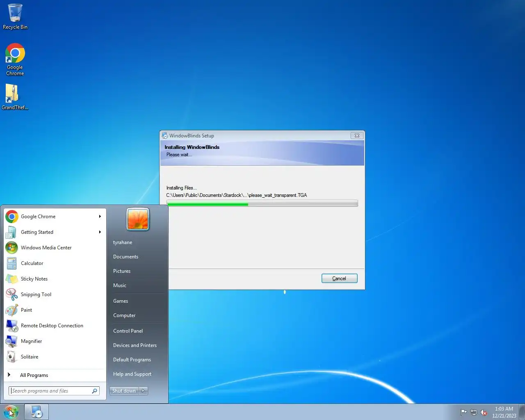
Task: Click the Search programs and files field
Action: (x=54, y=391)
